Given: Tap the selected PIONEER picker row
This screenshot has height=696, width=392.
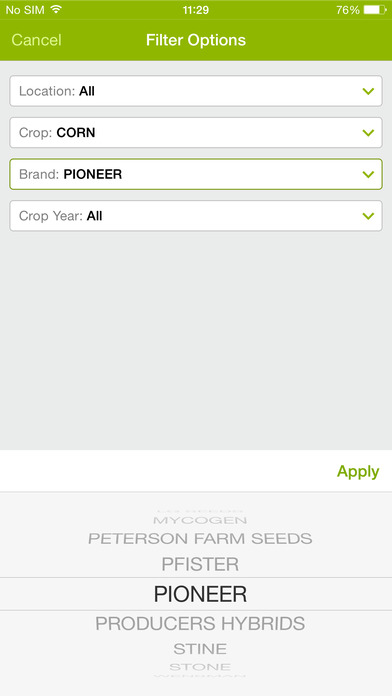Looking at the screenshot, I should tap(196, 594).
